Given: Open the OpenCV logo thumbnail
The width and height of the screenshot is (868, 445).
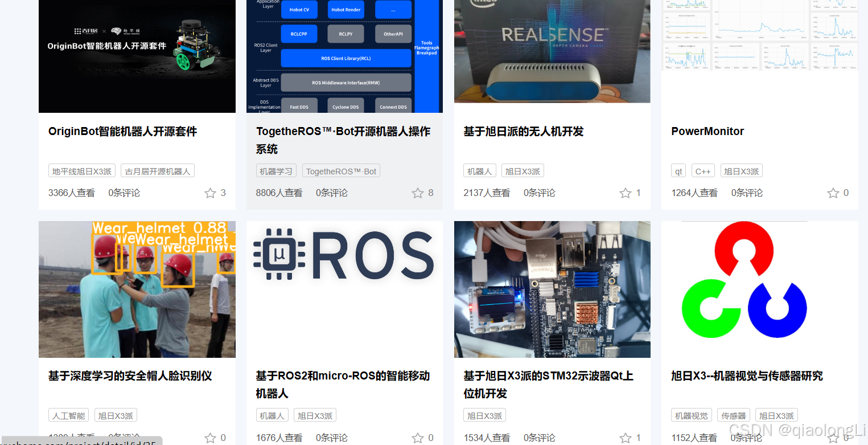Looking at the screenshot, I should [744, 281].
